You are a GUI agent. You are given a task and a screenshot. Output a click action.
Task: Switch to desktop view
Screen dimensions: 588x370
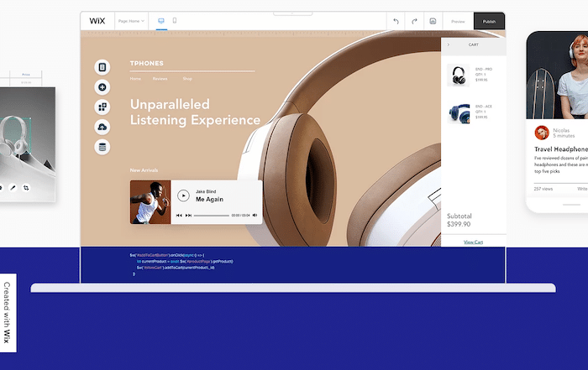(161, 21)
